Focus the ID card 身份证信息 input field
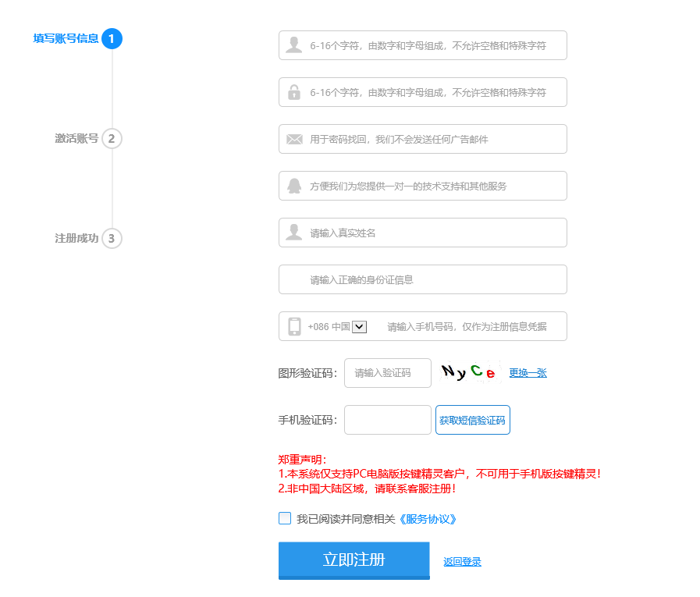 click(422, 279)
